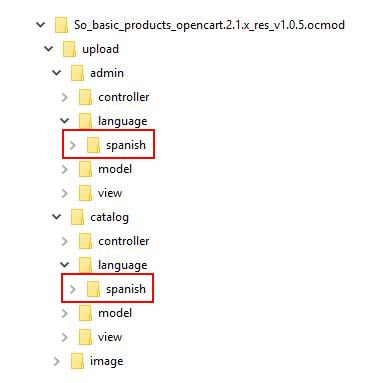Click the catalog folder icon

point(77,217)
